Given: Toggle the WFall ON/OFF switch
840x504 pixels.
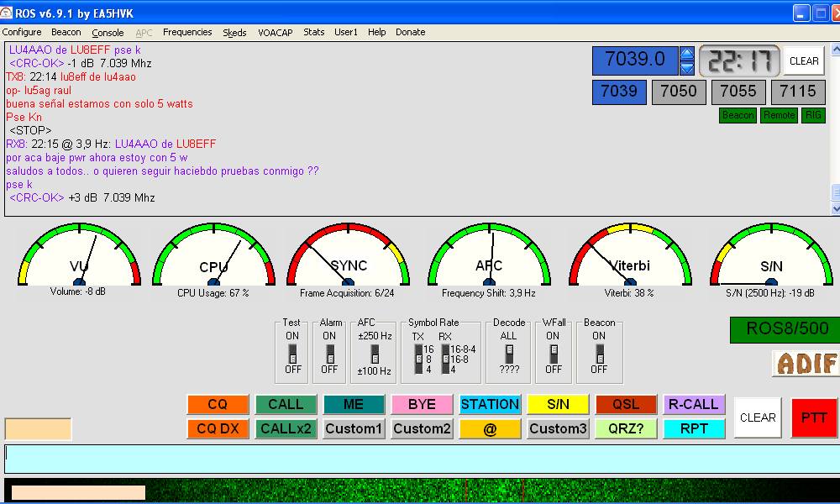Looking at the screenshot, I should coord(554,354).
